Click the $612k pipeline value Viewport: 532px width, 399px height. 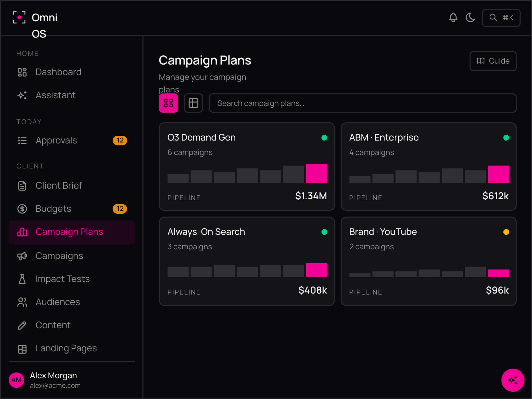tap(495, 196)
